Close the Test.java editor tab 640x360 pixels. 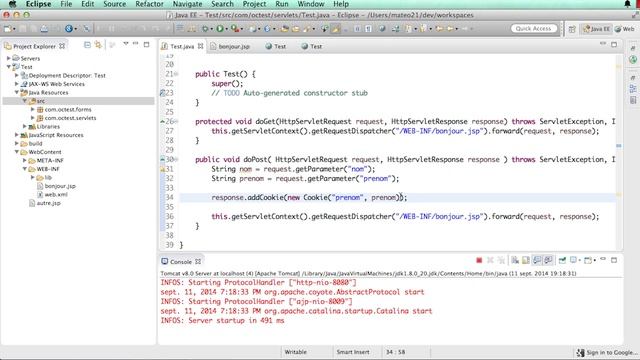click(x=200, y=46)
